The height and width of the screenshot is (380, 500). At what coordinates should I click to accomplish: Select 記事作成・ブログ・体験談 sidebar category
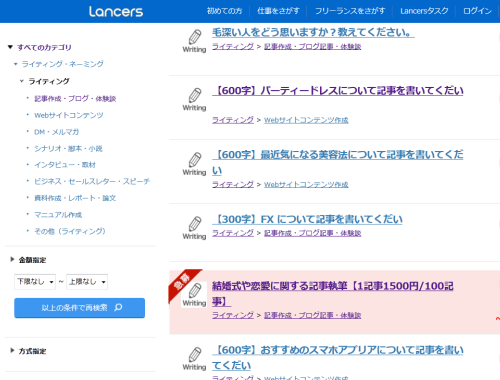click(75, 99)
